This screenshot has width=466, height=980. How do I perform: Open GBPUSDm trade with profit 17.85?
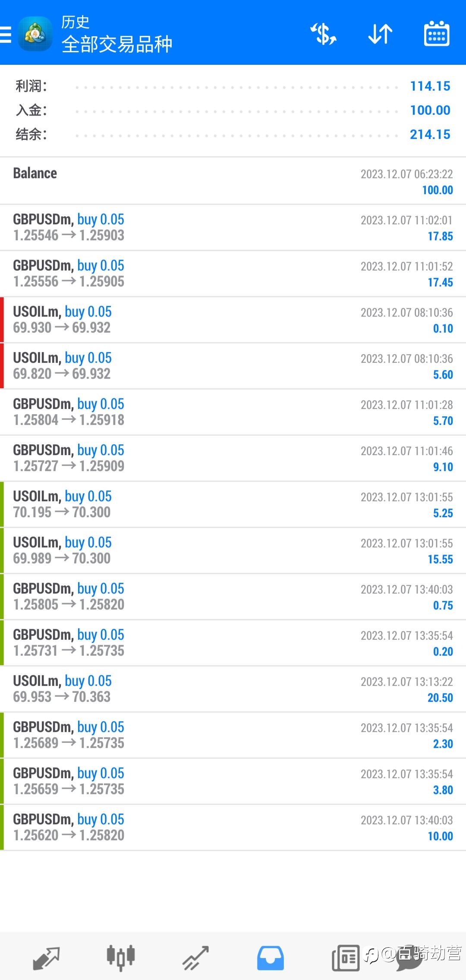click(x=233, y=227)
